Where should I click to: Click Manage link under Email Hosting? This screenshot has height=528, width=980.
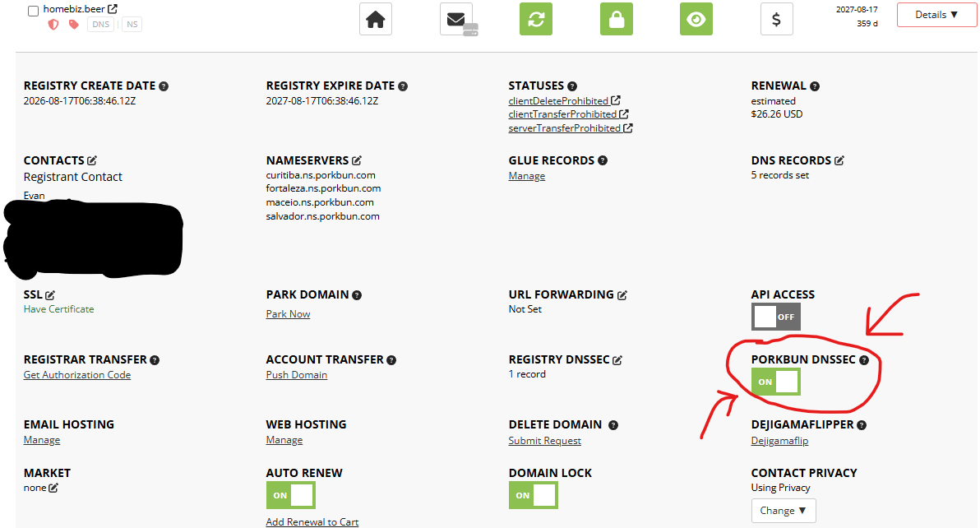click(42, 440)
